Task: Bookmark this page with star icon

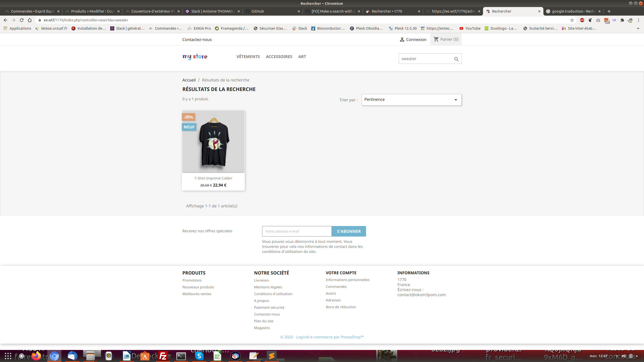Action: click(572, 20)
